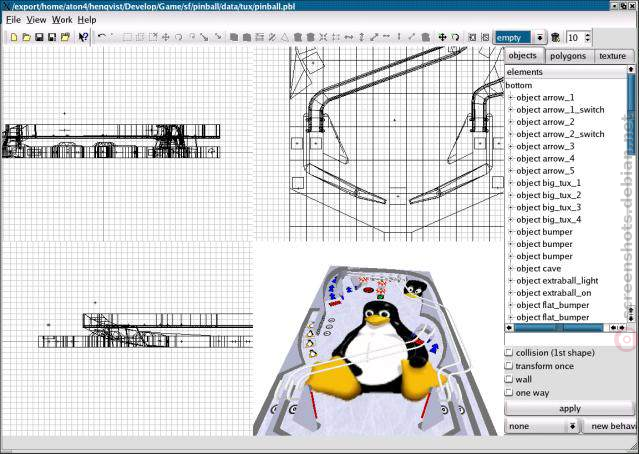Expand the object cave node
Image resolution: width=639 pixels, height=454 pixels.
click(x=510, y=269)
